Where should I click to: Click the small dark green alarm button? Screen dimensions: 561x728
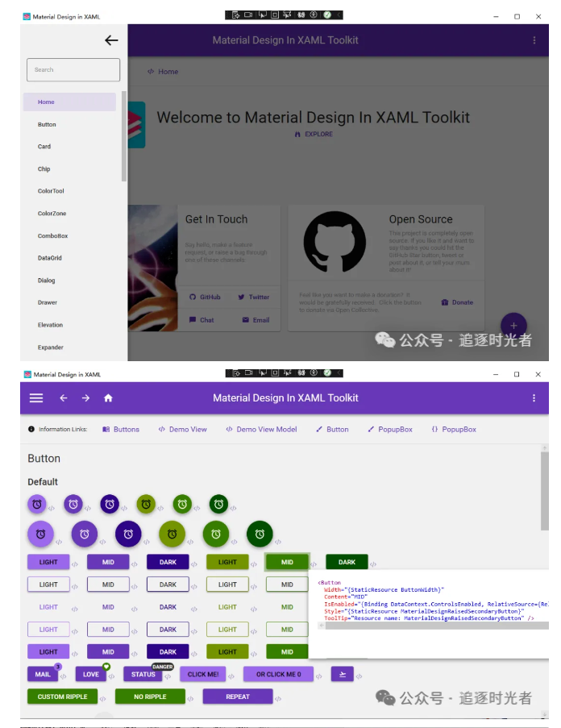pyautogui.click(x=218, y=504)
